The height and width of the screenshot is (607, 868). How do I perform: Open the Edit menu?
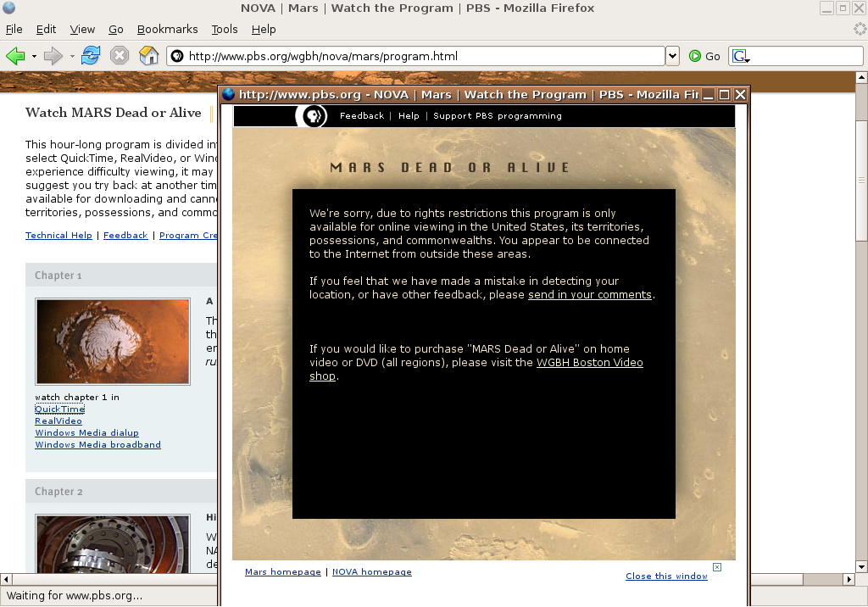click(46, 30)
